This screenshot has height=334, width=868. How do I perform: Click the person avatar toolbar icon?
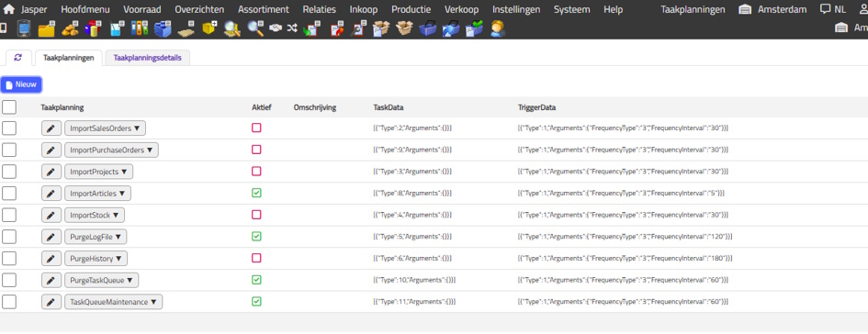point(497,28)
